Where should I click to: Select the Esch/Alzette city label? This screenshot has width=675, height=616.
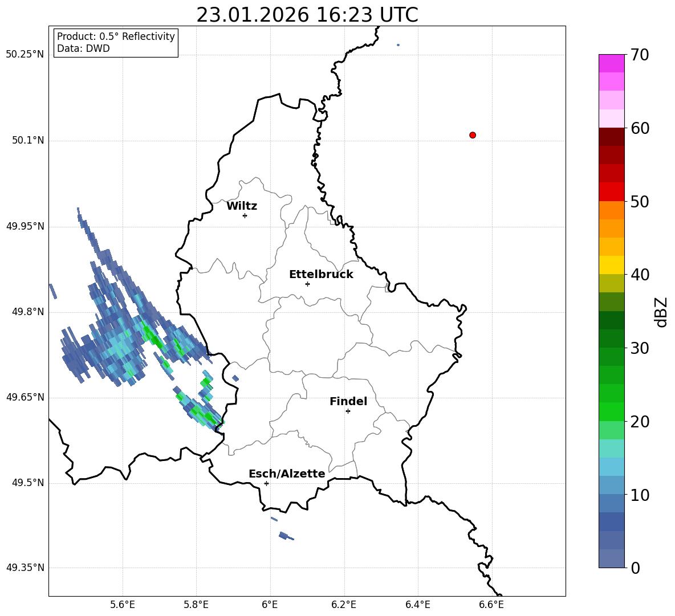coord(287,474)
